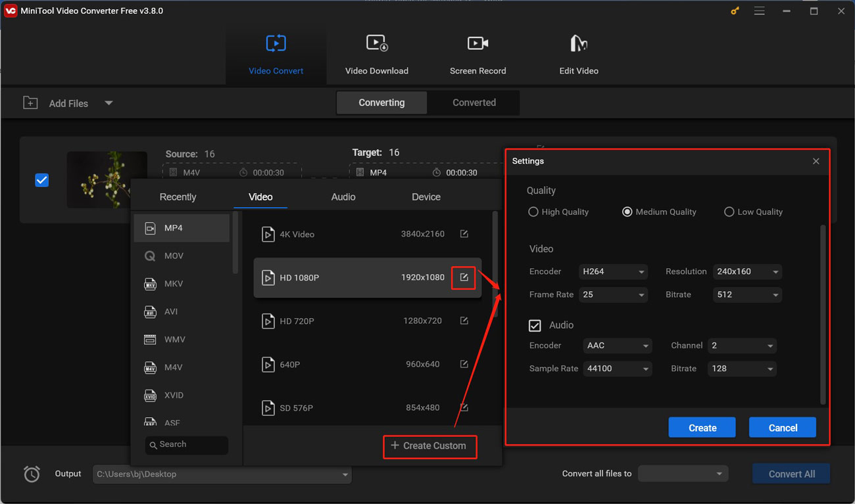Screen dimensions: 855x504
Task: Click the Convert All button
Action: pos(791,474)
